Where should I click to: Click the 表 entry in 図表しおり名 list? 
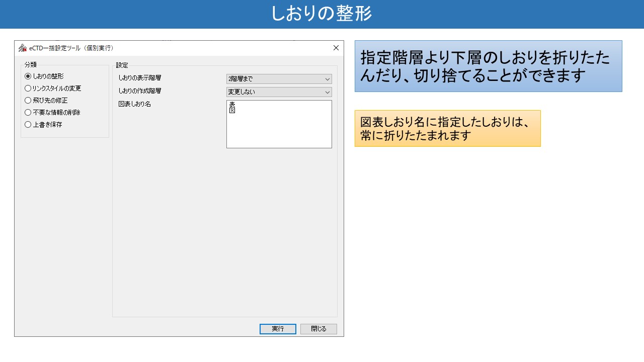(232, 104)
